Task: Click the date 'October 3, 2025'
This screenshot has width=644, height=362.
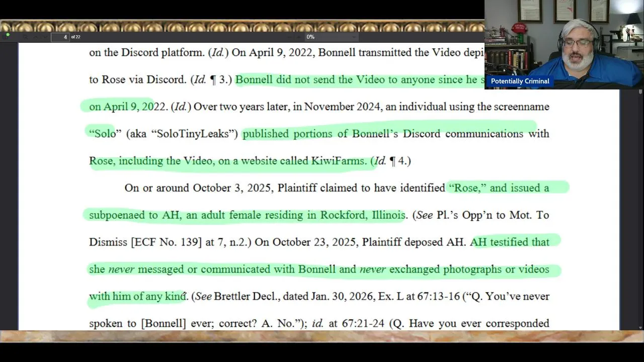Action: pyautogui.click(x=233, y=188)
